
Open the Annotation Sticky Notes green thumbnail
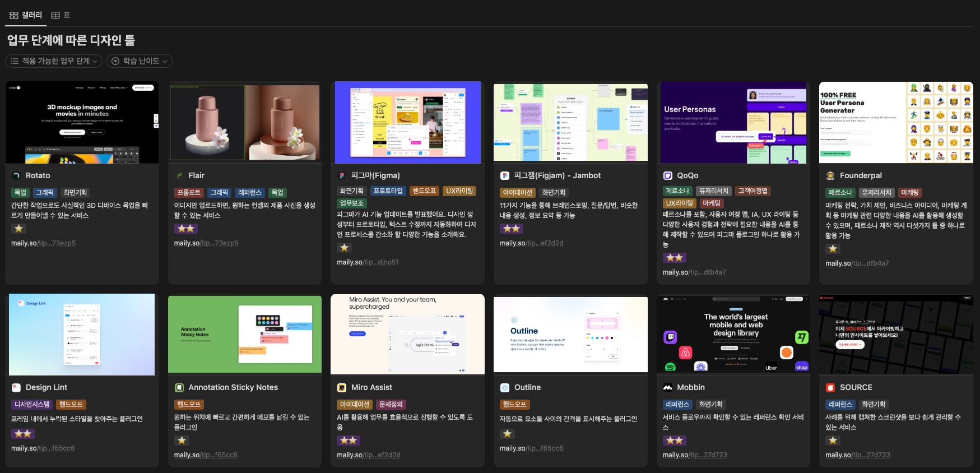click(x=245, y=335)
